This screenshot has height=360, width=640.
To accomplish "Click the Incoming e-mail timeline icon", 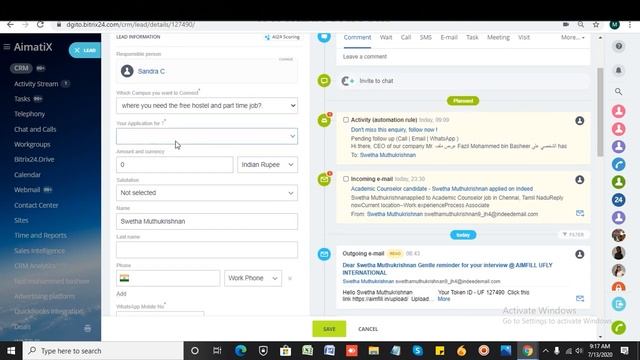I will tap(324, 179).
